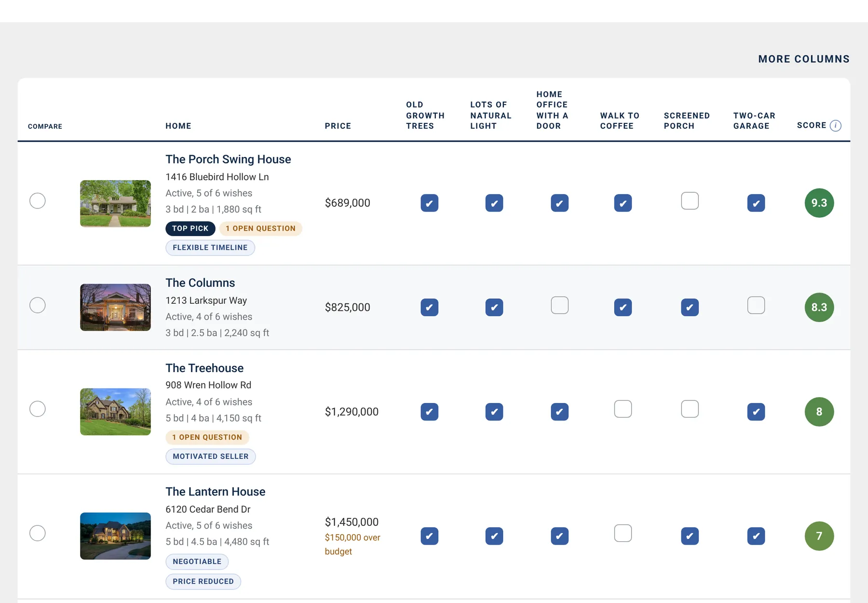Select compare radio for The Columns
The height and width of the screenshot is (603, 868).
pos(38,305)
